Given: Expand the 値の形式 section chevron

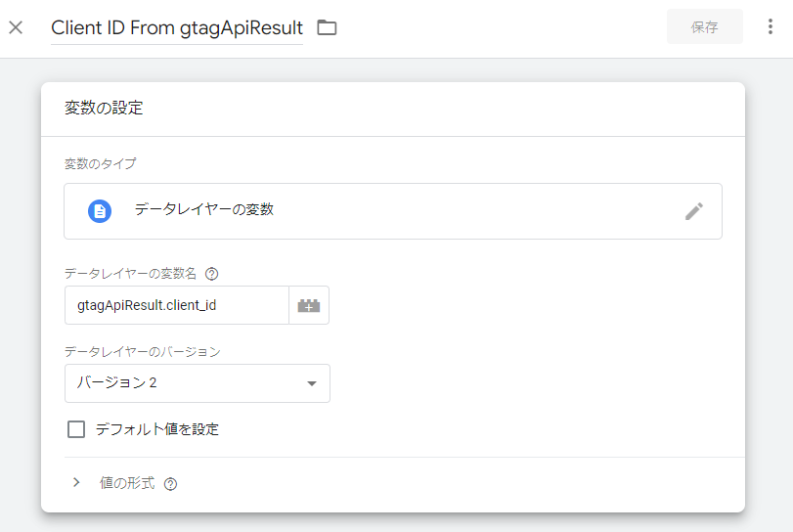Looking at the screenshot, I should [x=76, y=483].
